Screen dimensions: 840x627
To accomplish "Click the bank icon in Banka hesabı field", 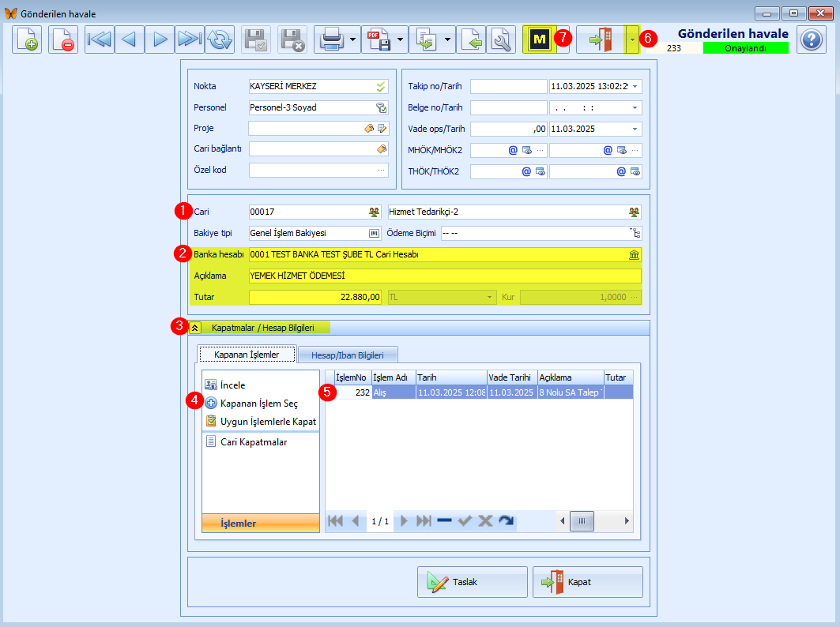I will [x=635, y=255].
